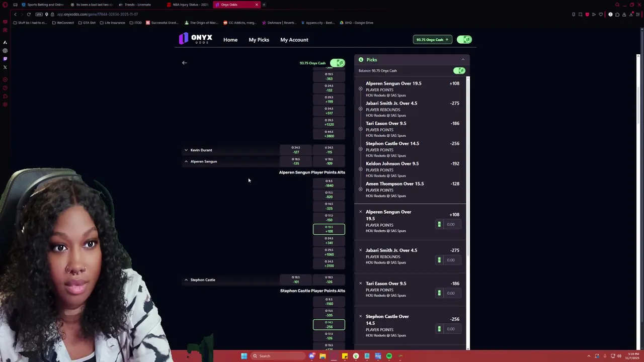Open a new browser tab

coord(264,5)
